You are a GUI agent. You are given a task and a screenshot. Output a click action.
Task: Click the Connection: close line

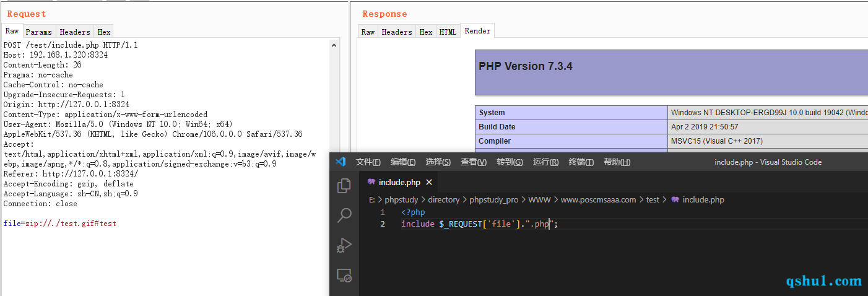click(40, 203)
